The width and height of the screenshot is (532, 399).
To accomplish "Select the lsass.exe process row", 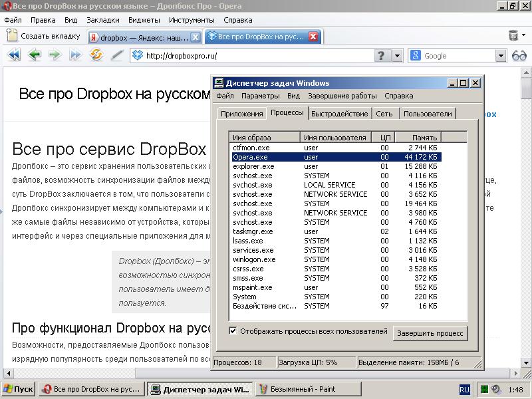I will coord(336,241).
